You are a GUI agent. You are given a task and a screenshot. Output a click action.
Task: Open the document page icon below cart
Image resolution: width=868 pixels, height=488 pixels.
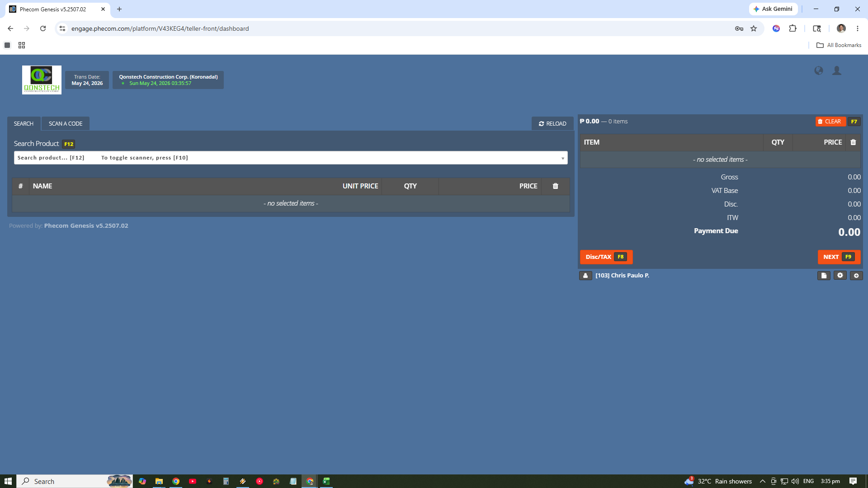click(824, 276)
